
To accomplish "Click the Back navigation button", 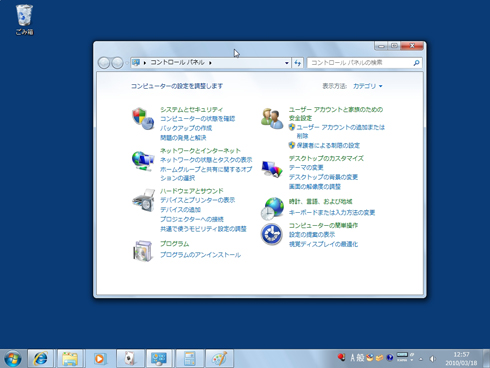I will pyautogui.click(x=104, y=63).
